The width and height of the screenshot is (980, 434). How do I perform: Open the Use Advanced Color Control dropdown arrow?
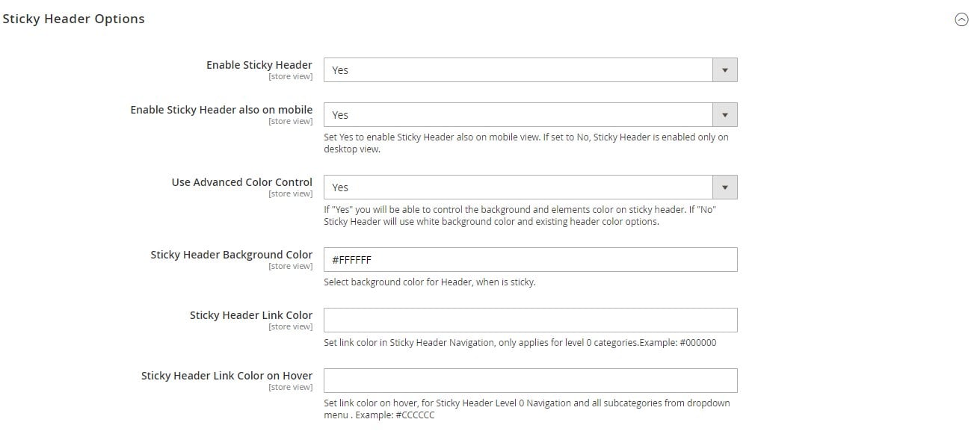(724, 187)
